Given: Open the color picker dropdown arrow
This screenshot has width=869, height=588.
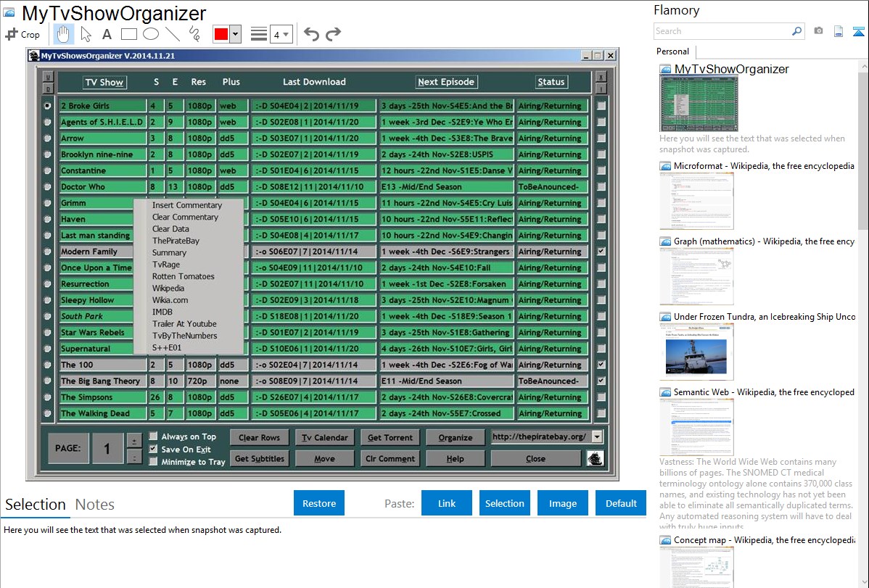Looking at the screenshot, I should coord(235,34).
